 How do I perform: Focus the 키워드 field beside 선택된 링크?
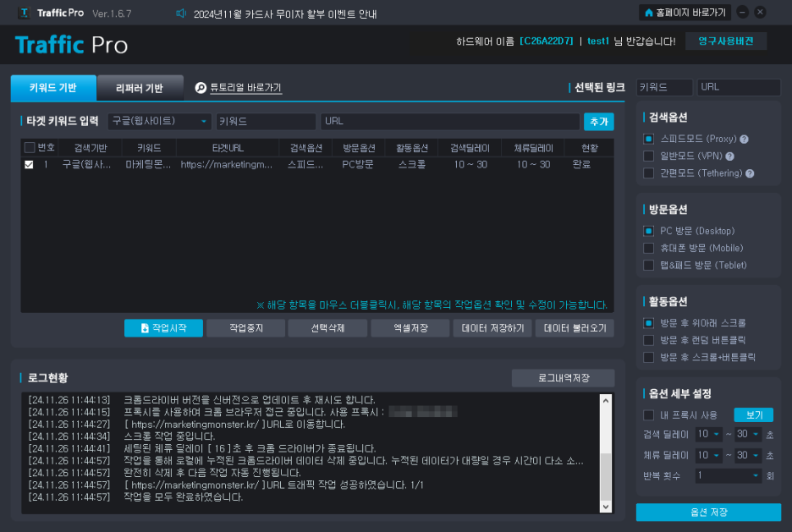[665, 87]
